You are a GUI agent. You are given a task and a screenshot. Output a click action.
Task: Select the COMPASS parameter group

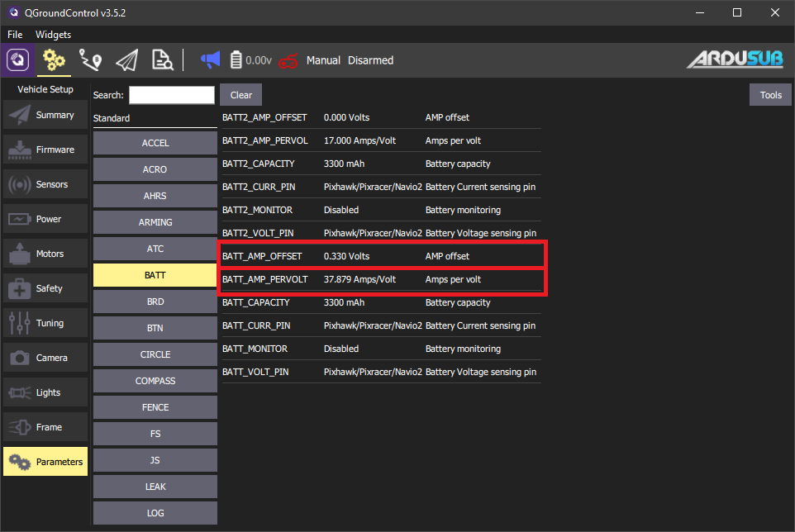click(155, 381)
